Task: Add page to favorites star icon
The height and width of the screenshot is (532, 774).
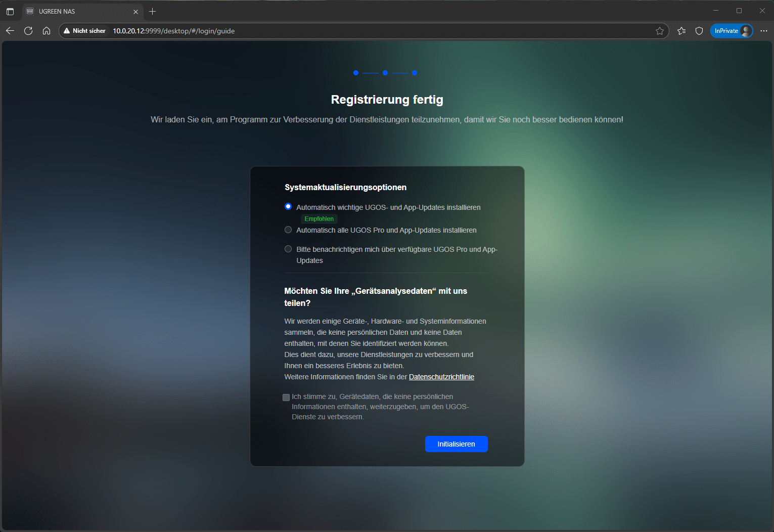Action: pos(660,31)
